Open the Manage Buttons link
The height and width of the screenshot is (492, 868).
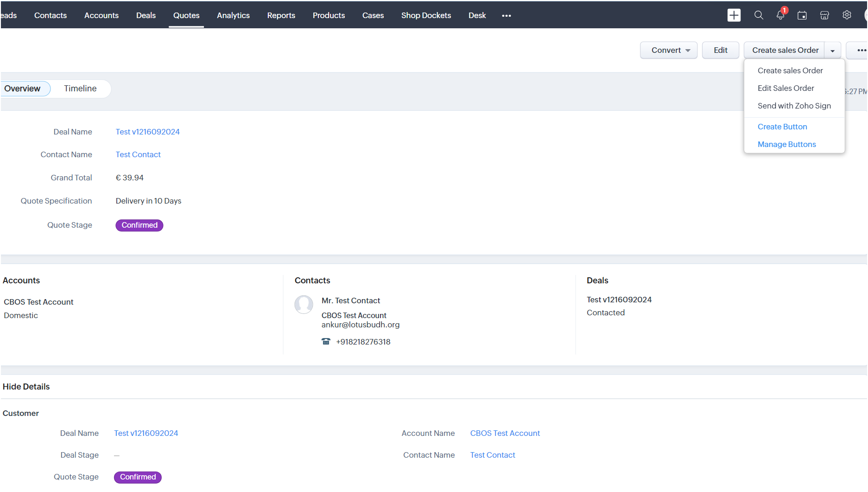pos(786,144)
